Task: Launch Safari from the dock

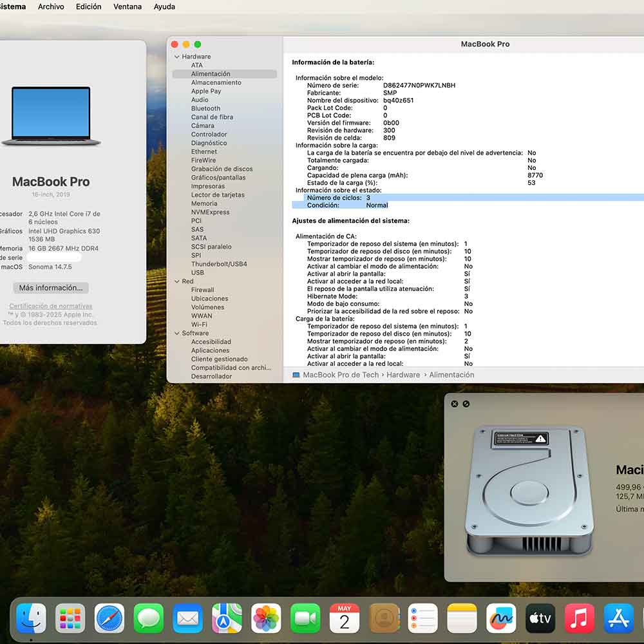Action: (x=109, y=618)
